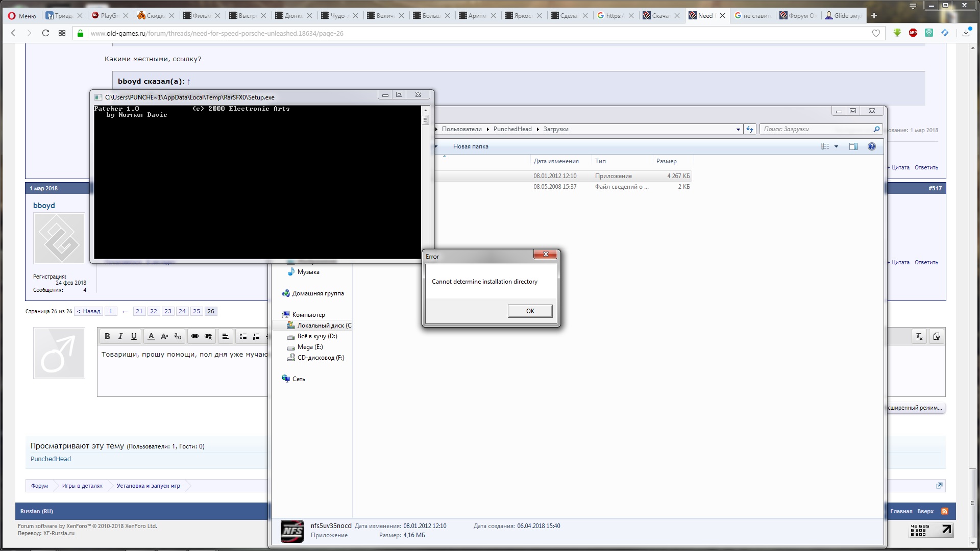Toggle the Explorer preview pane button

pos(853,146)
